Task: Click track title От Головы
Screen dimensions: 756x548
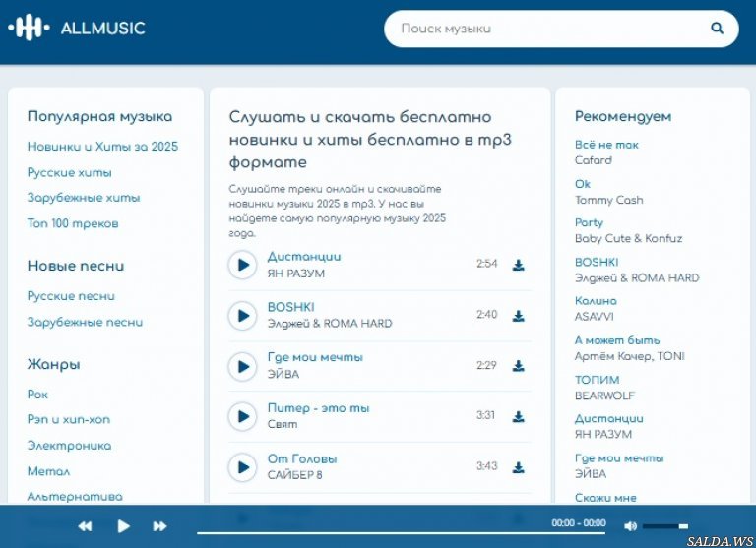Action: click(x=302, y=458)
